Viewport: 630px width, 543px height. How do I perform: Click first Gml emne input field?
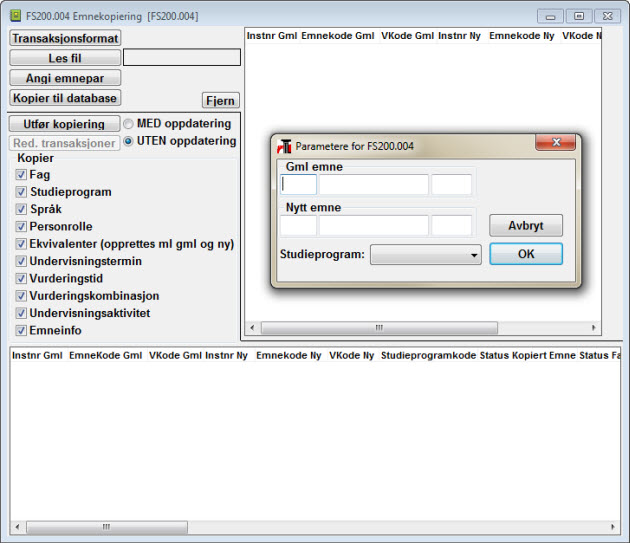pos(298,184)
